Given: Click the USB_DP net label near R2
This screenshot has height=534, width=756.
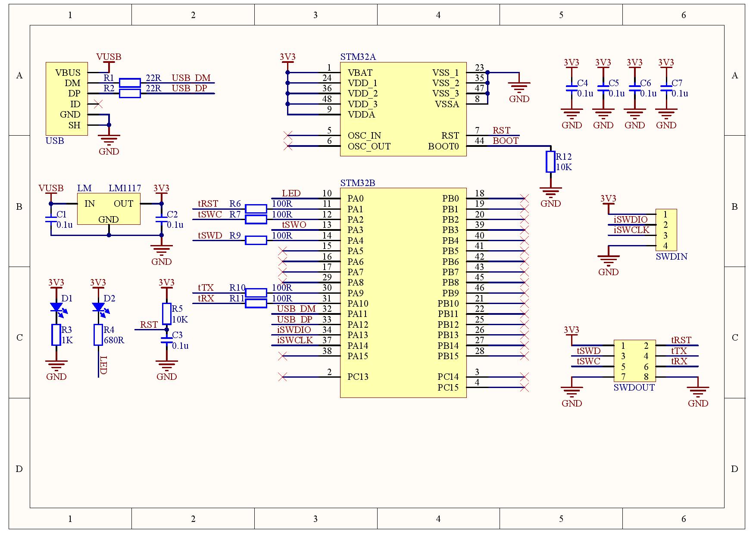Looking at the screenshot, I should 189,88.
